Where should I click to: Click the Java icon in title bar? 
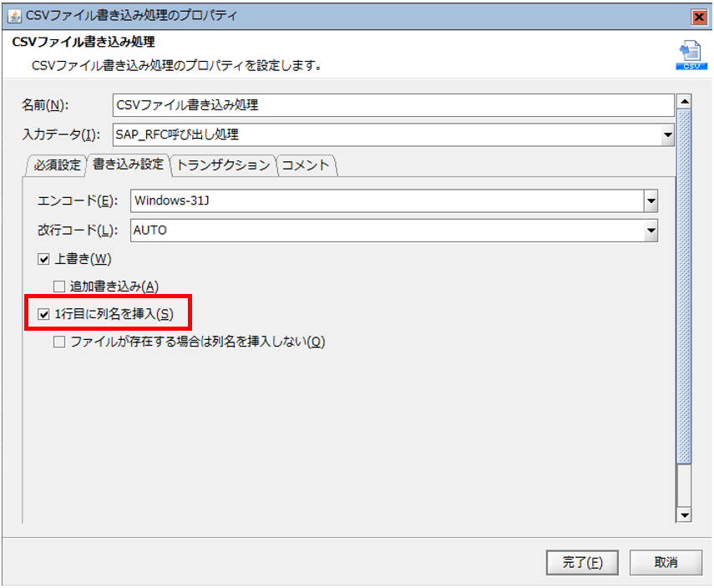pyautogui.click(x=14, y=18)
